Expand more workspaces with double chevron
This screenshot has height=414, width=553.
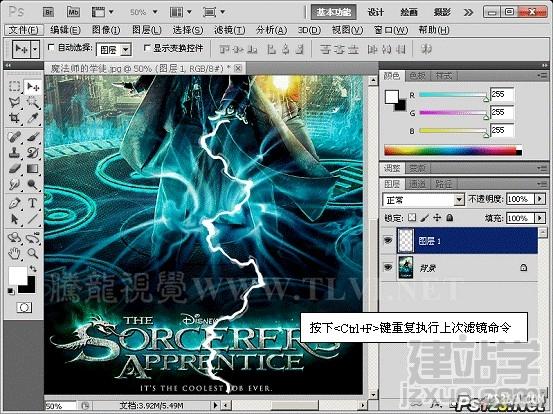coord(468,13)
